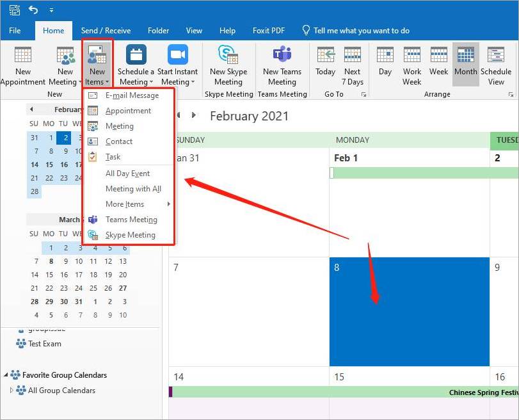
Task: Select Teams Meeting from the dropdown list
Action: point(131,220)
